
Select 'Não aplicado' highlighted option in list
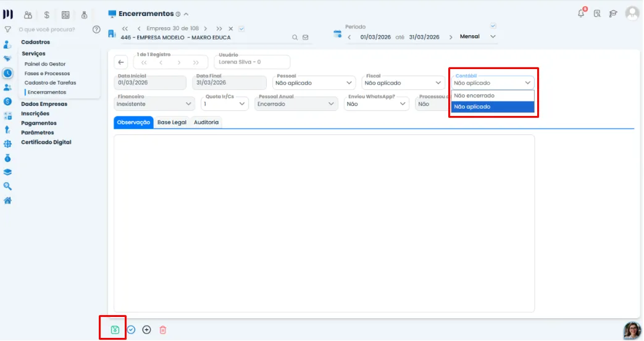(x=493, y=107)
